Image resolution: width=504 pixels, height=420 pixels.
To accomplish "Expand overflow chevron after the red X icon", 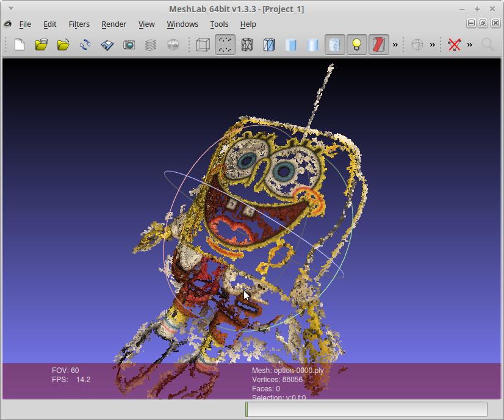I will [x=470, y=45].
